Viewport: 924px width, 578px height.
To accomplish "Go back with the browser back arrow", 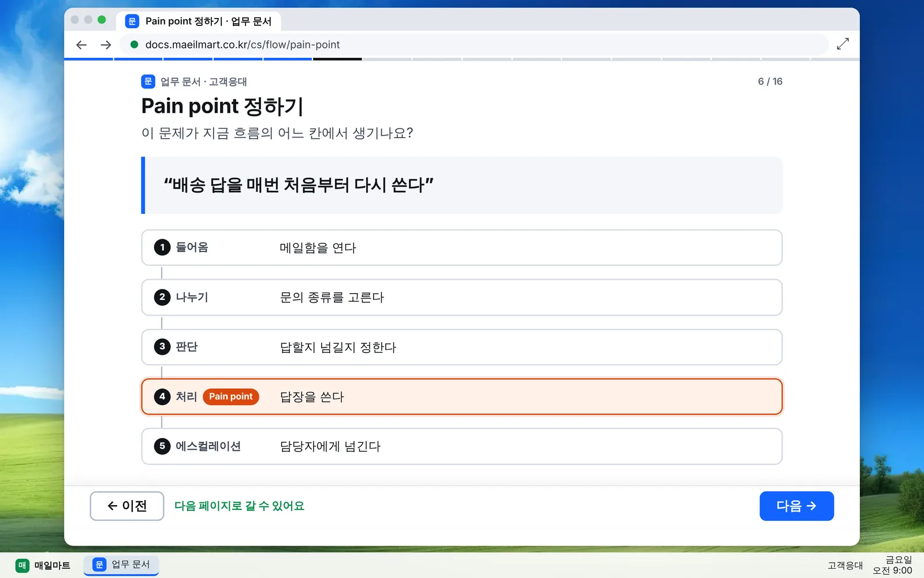I will pyautogui.click(x=81, y=45).
